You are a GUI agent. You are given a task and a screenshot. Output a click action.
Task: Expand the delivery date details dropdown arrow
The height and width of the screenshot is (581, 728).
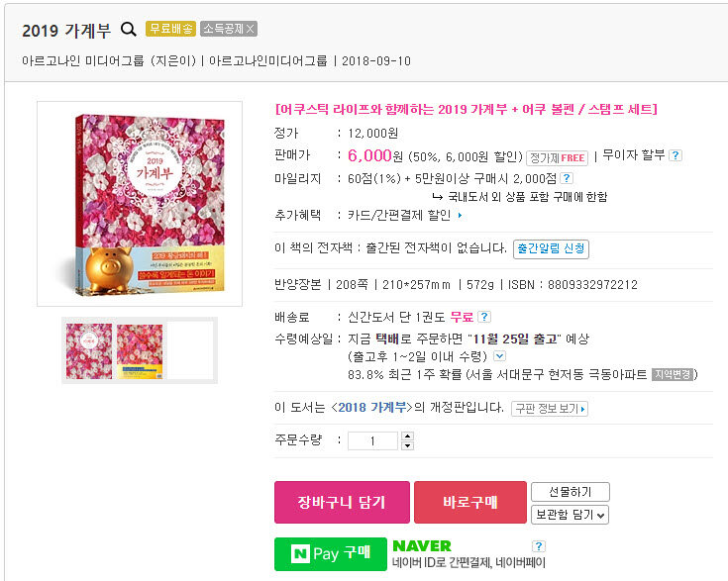pyautogui.click(x=499, y=356)
